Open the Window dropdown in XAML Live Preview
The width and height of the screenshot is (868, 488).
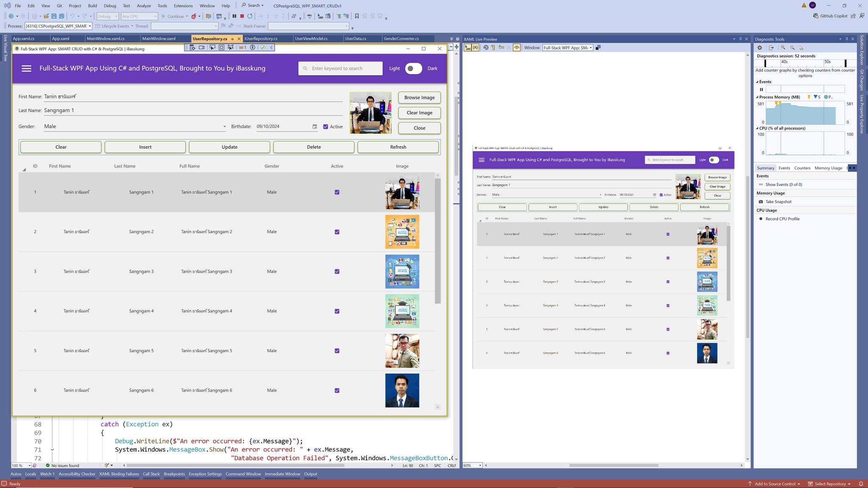pyautogui.click(x=568, y=47)
